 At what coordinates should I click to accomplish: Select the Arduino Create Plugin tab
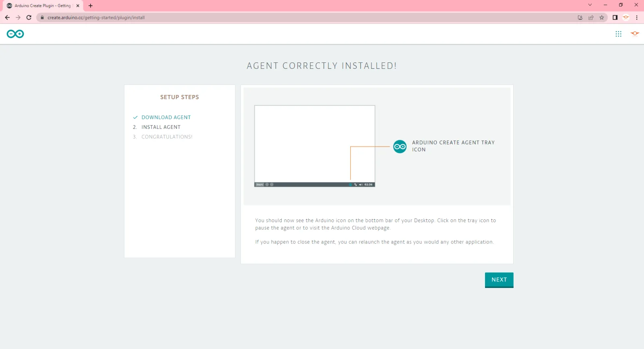43,6
